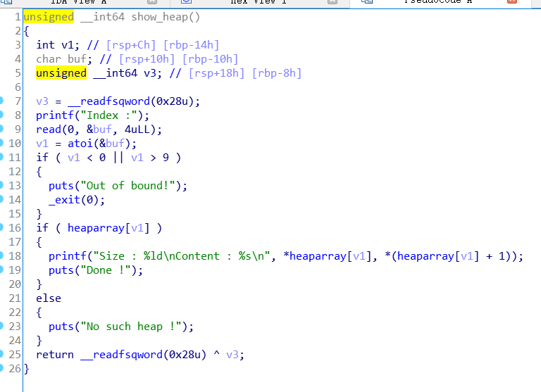Screen dimensions: 541x392
Task: Click the _exit call on line 14
Action: click(x=66, y=200)
